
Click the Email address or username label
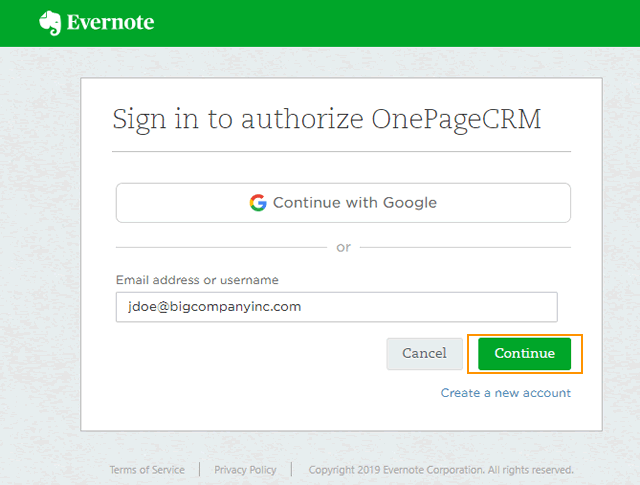click(197, 280)
